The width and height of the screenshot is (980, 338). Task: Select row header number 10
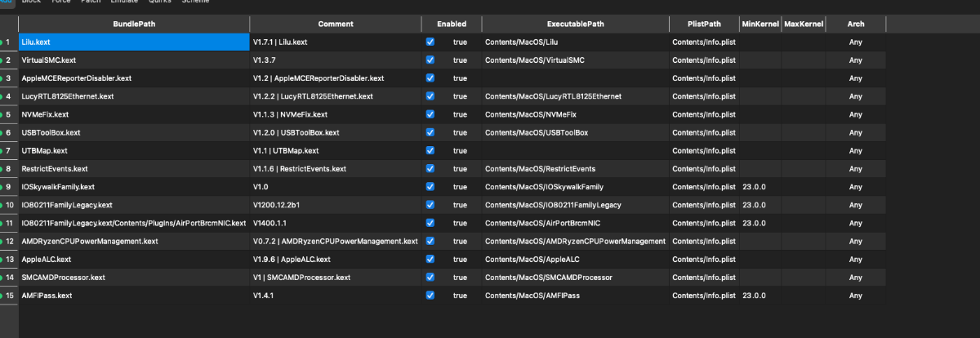[10, 205]
